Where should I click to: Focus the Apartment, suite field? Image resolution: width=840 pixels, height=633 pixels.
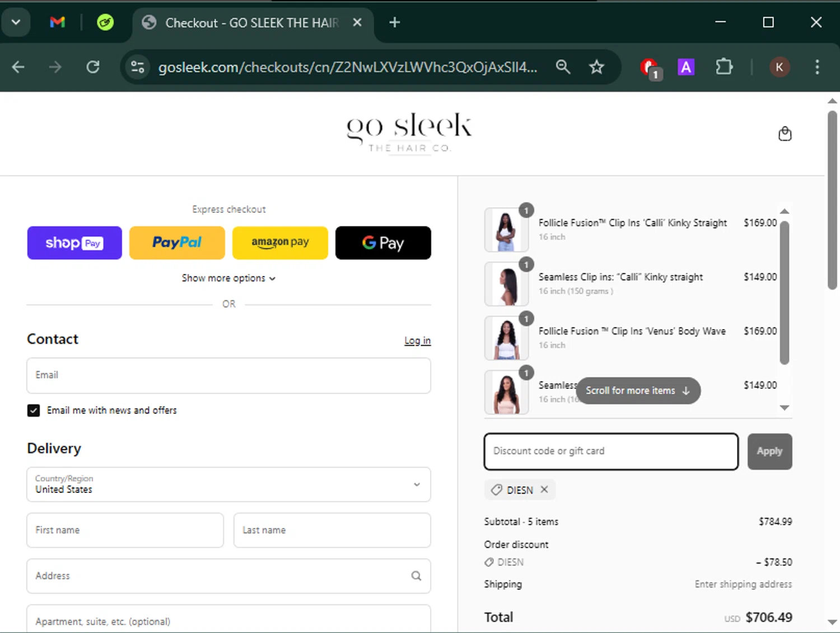(228, 620)
